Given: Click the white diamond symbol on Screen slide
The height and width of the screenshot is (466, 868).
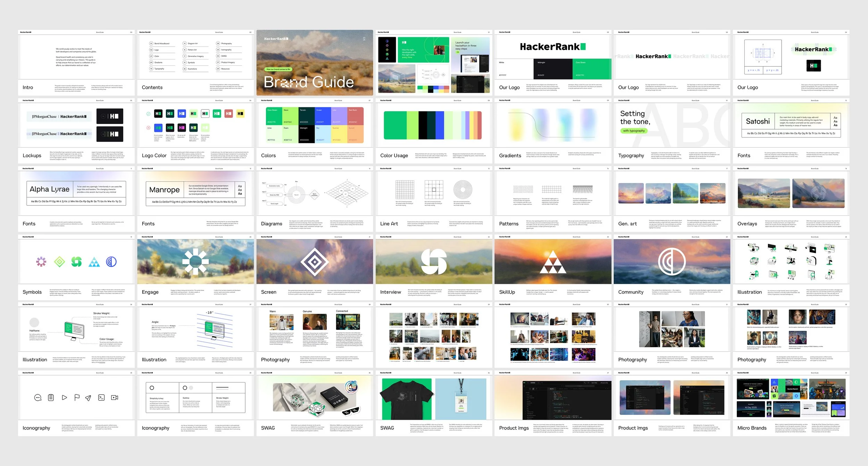Looking at the screenshot, I should (315, 262).
